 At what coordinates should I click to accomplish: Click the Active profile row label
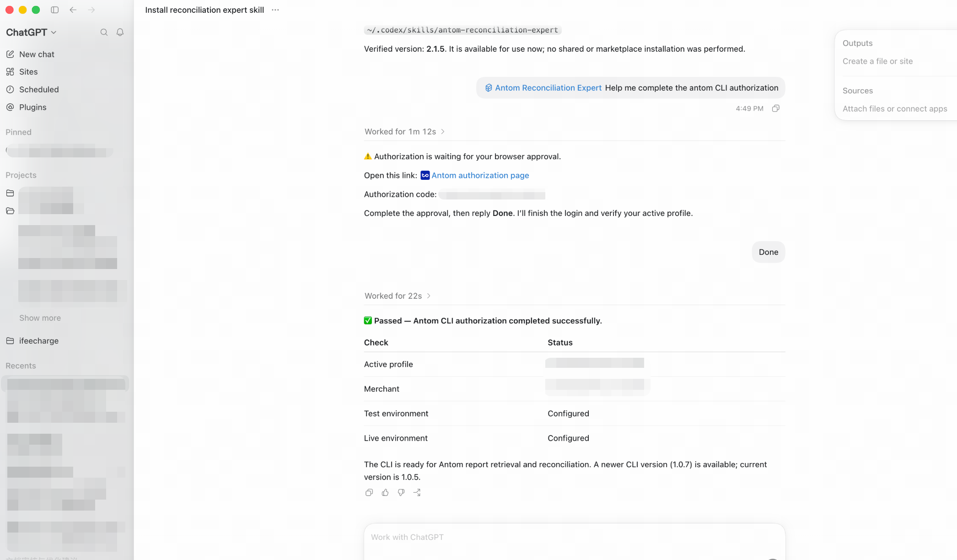388,365
